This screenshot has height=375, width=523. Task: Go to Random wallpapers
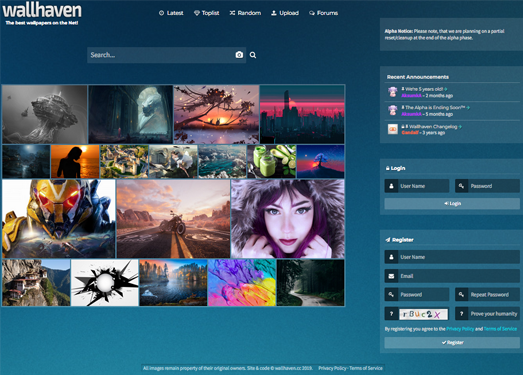[245, 13]
